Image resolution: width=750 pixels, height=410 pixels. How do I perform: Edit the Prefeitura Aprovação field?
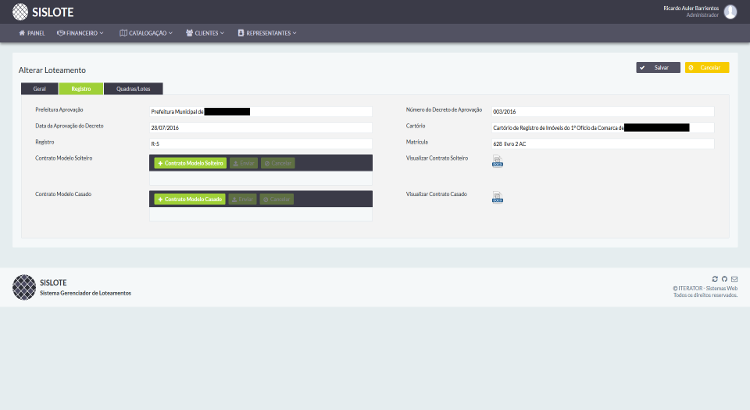point(261,111)
